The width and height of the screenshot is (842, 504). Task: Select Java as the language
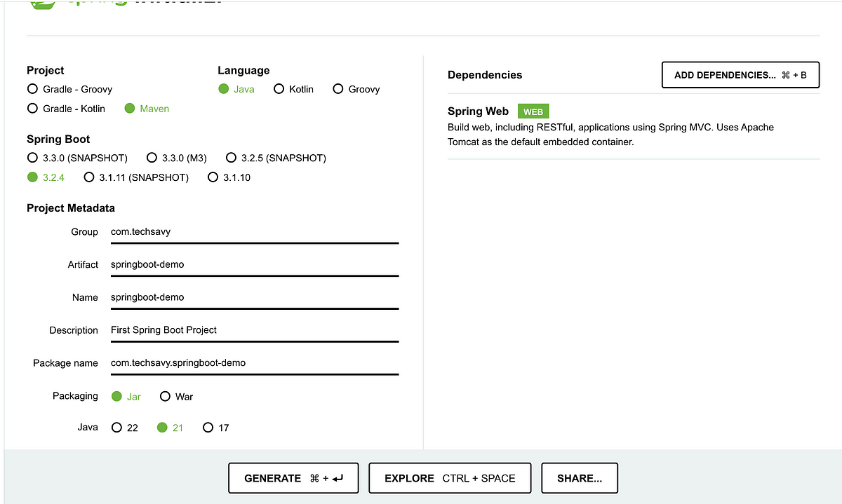click(x=236, y=89)
